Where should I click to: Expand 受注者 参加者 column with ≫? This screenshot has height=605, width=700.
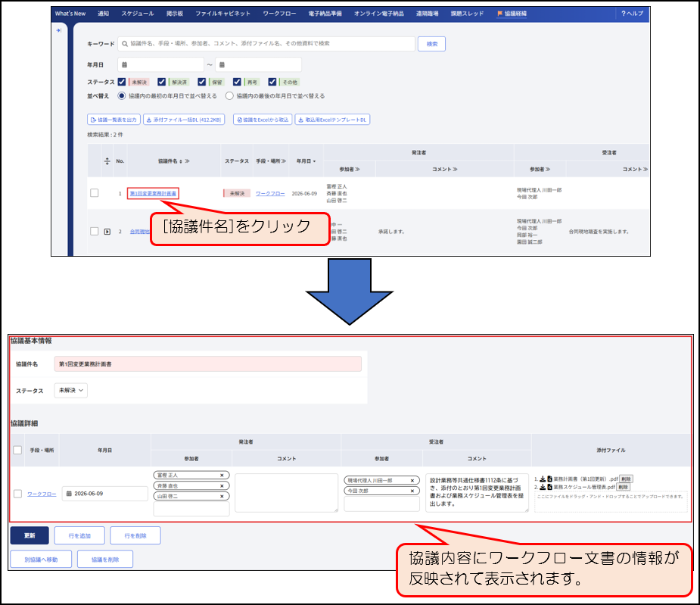548,170
